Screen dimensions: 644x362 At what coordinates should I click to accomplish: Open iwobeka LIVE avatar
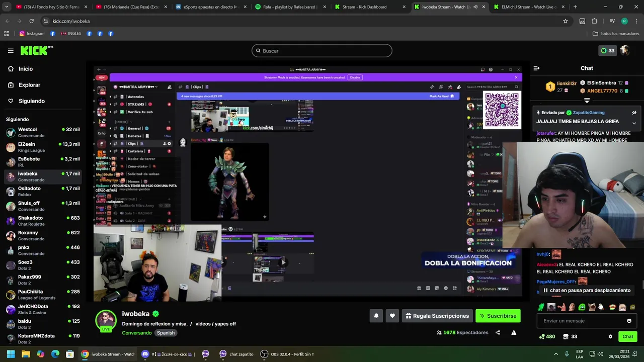[x=106, y=320]
